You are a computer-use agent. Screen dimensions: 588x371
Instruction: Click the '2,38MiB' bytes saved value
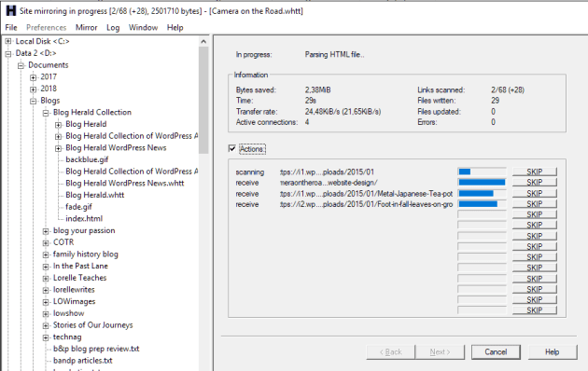pos(318,89)
